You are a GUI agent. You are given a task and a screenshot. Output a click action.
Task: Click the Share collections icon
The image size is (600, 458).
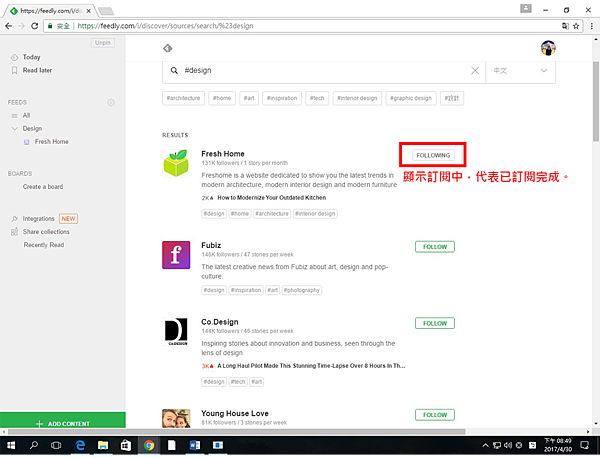14,232
